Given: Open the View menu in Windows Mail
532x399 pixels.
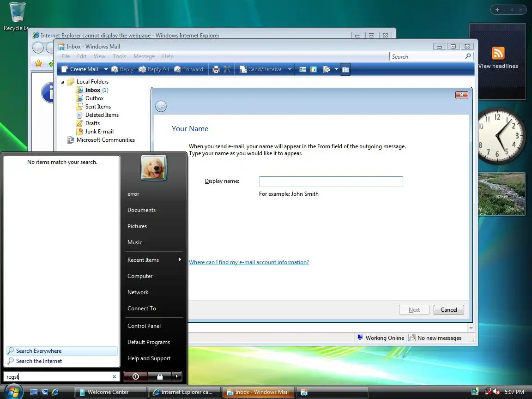Looking at the screenshot, I should [x=99, y=56].
